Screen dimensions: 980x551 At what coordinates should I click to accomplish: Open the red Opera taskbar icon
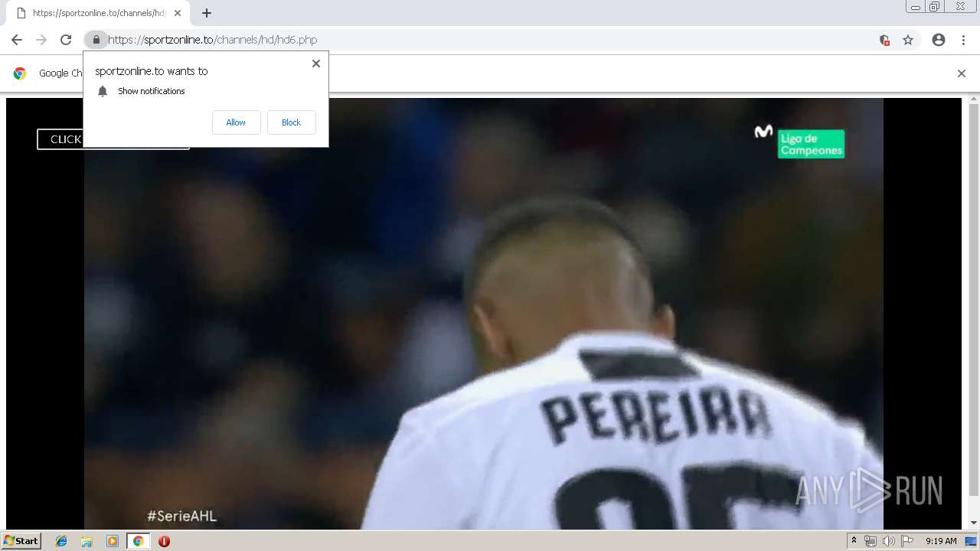point(164,541)
